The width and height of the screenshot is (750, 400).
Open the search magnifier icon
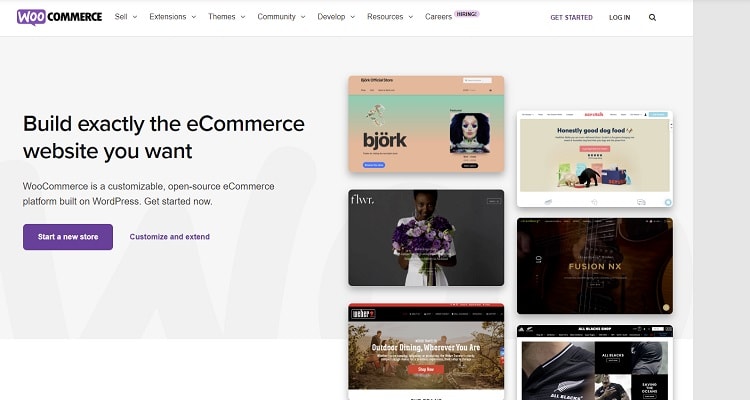[652, 17]
